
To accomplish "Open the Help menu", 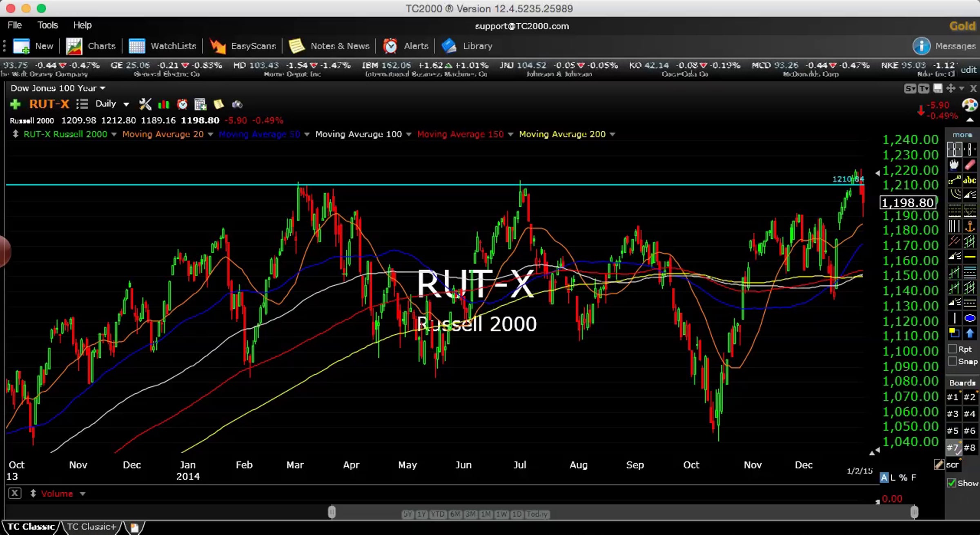I will 82,25.
